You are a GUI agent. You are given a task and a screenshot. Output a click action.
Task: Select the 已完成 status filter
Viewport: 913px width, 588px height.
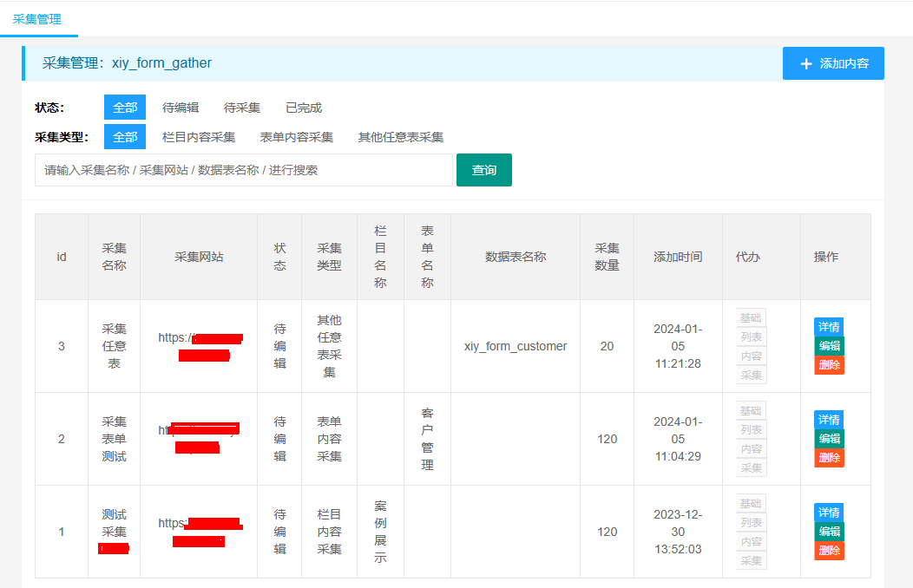pos(304,108)
